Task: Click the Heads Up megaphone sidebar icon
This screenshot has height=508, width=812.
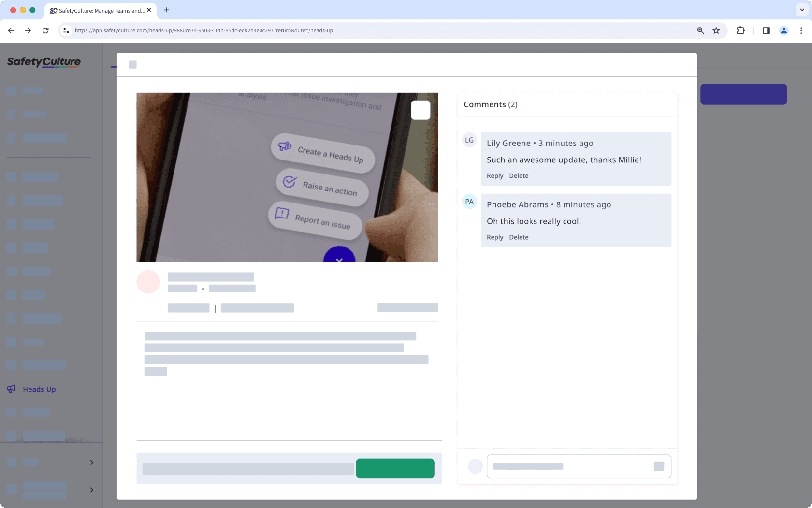Action: tap(12, 389)
